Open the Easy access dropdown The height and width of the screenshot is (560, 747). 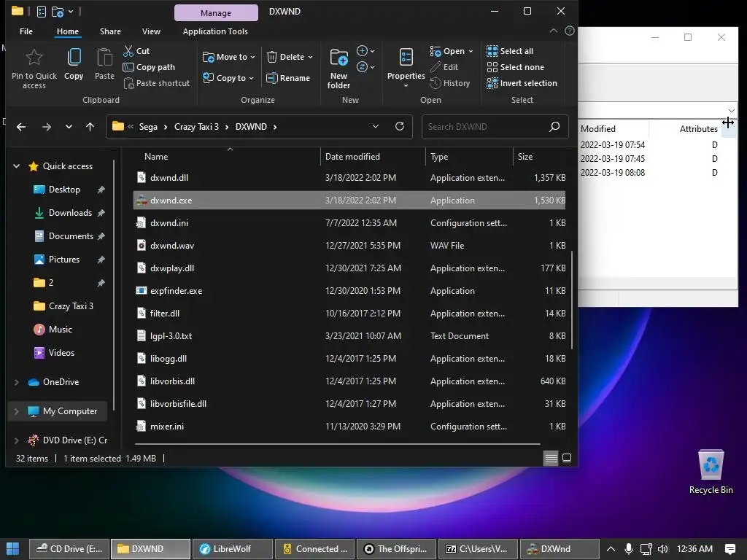click(365, 67)
